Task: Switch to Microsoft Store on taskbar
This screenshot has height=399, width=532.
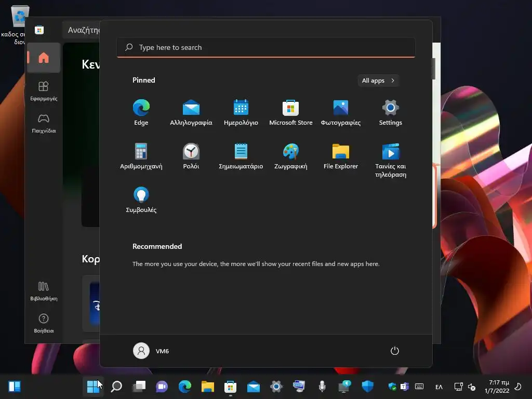Action: 230,386
